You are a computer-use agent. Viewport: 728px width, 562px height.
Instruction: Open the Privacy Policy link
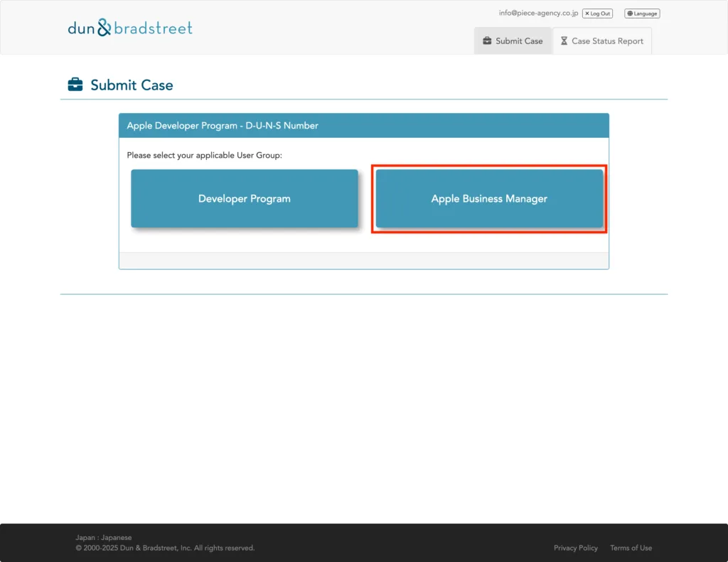576,548
